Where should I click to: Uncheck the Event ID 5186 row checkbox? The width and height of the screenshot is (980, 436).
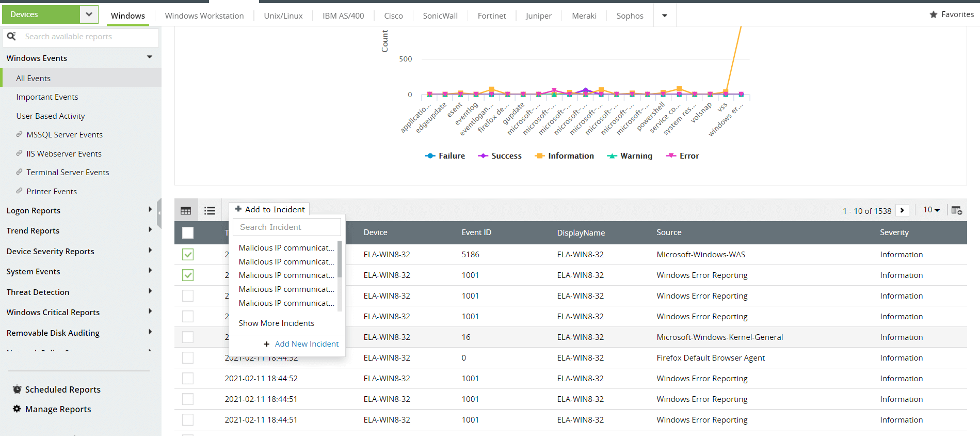coord(188,254)
